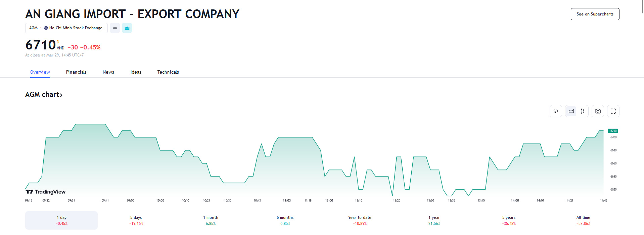Click the TradingView logo on the chart
The width and height of the screenshot is (644, 235).
[x=46, y=192]
